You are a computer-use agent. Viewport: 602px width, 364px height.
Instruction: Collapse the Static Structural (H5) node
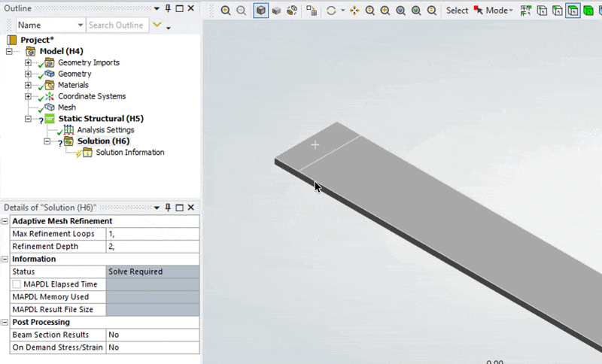click(x=28, y=119)
